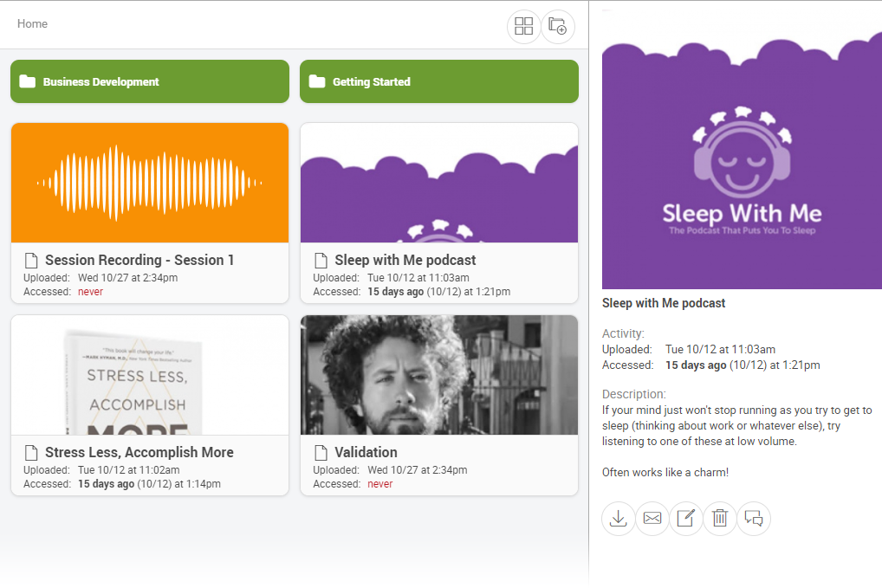
Task: Open the Sleep with Me podcast title link
Action: pyautogui.click(x=405, y=260)
